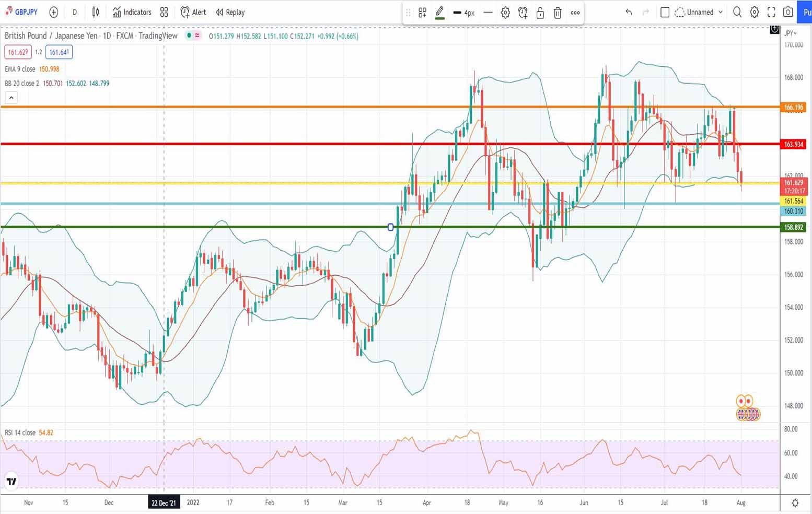Open the layout templates grid icon
The image size is (812, 514).
coord(164,12)
